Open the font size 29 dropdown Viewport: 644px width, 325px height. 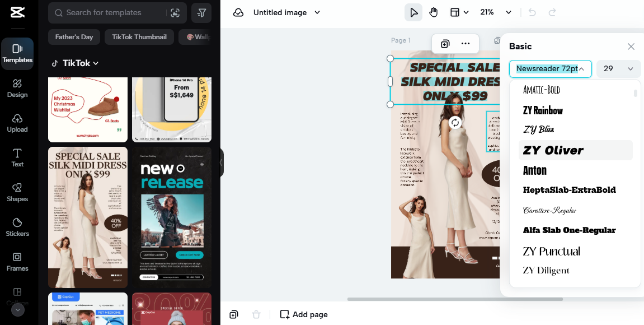[618, 69]
